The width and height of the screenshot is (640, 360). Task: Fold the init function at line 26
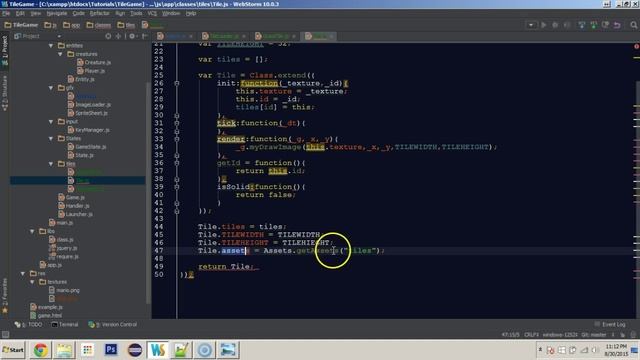(177, 83)
